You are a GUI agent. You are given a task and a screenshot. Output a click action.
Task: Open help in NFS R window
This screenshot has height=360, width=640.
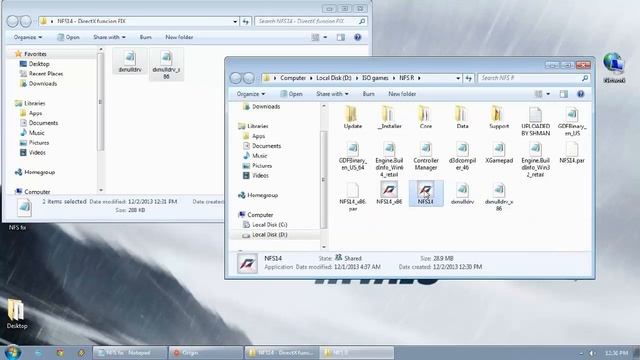[580, 94]
